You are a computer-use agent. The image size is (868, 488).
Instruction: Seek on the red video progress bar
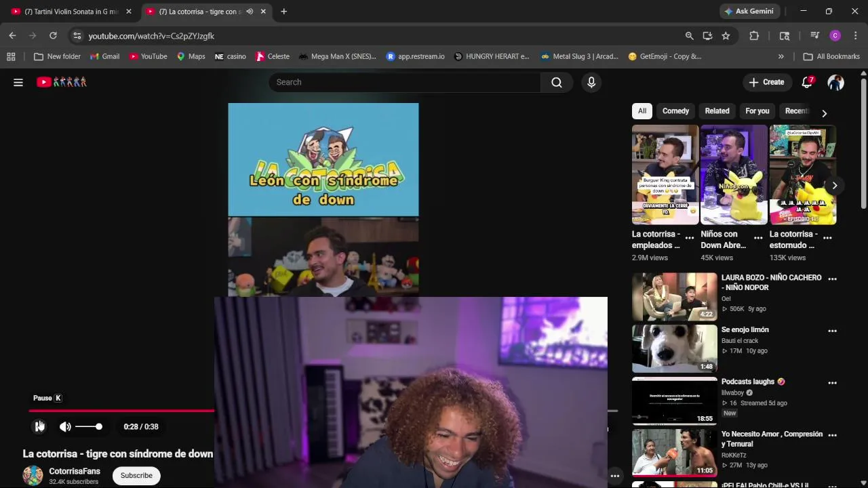pos(121,411)
